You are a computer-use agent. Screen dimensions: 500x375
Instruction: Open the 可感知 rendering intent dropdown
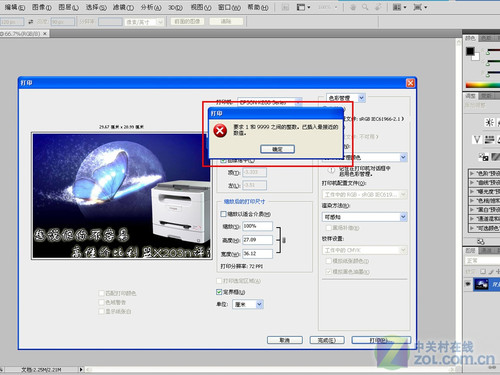pyautogui.click(x=365, y=217)
